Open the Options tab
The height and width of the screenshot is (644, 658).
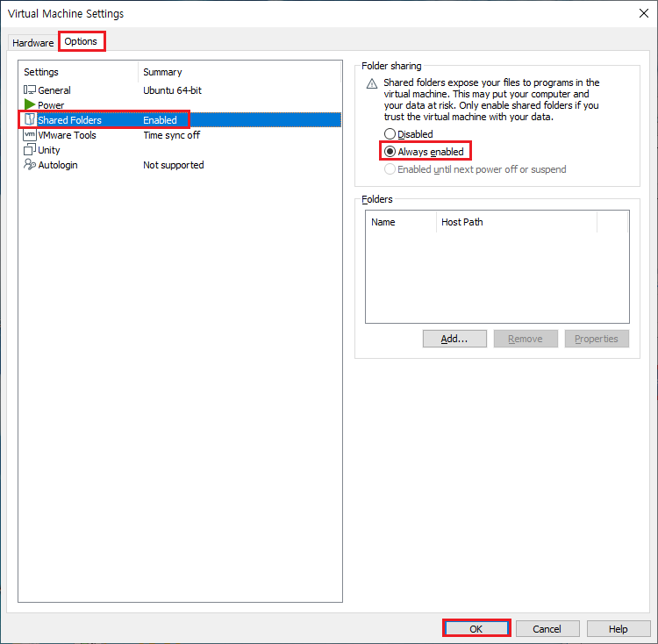pos(81,41)
